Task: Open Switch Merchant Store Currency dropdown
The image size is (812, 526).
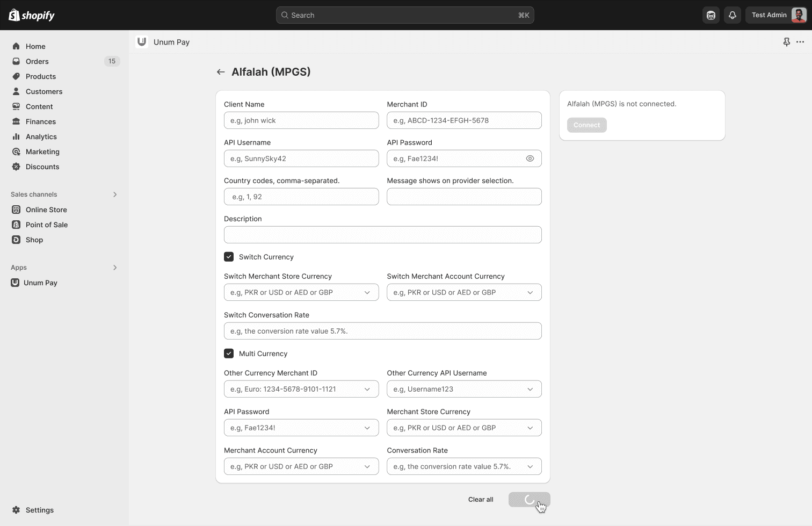Action: click(x=301, y=292)
